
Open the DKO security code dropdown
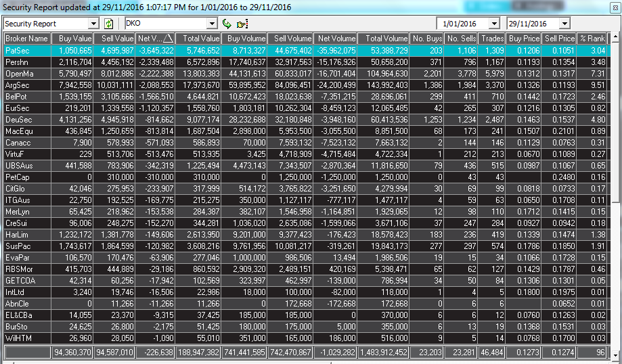pyautogui.click(x=213, y=24)
